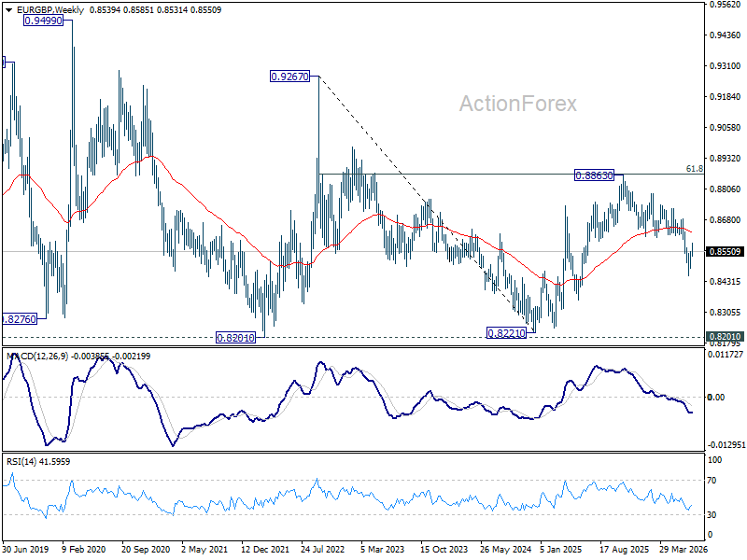Click the 5 Jan 2025 date label
The image size is (747, 560).
click(561, 549)
